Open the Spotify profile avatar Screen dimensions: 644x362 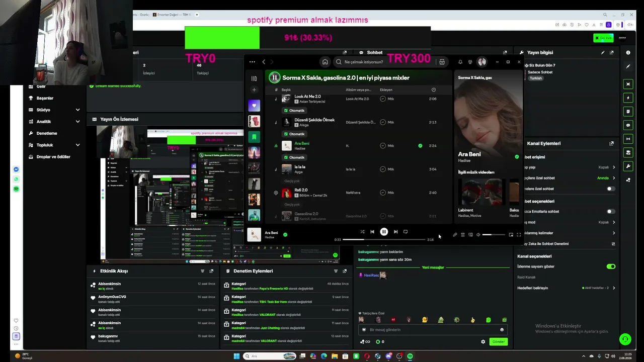click(x=482, y=62)
